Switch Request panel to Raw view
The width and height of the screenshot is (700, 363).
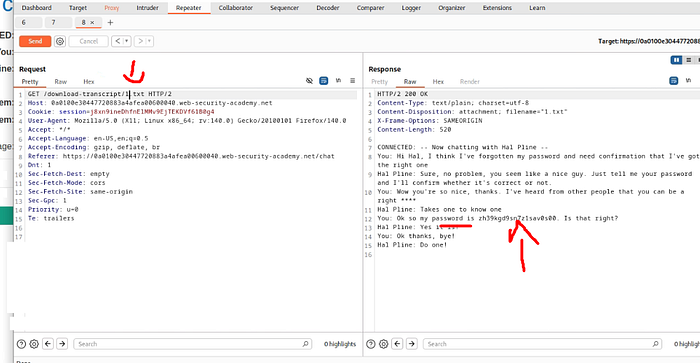pyautogui.click(x=61, y=82)
